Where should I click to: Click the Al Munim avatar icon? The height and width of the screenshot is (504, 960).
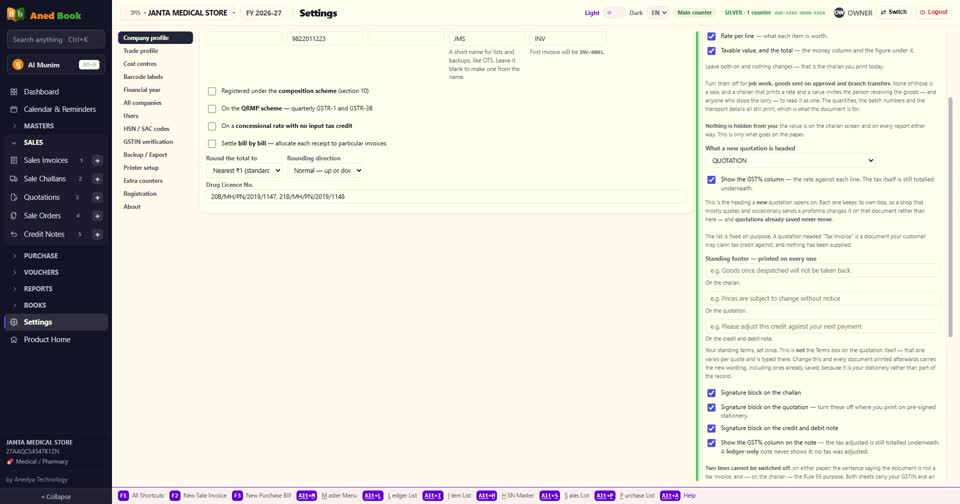pos(18,64)
